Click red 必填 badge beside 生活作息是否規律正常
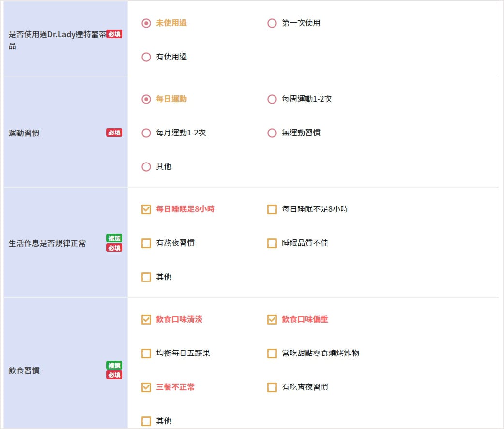 pos(114,248)
